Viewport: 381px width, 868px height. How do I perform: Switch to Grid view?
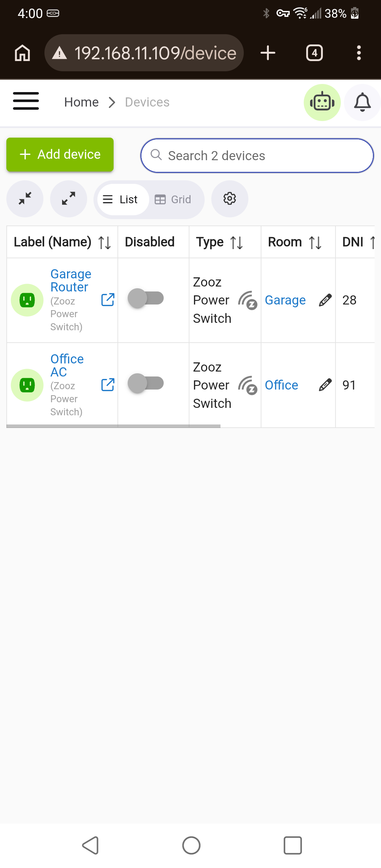[x=173, y=199]
